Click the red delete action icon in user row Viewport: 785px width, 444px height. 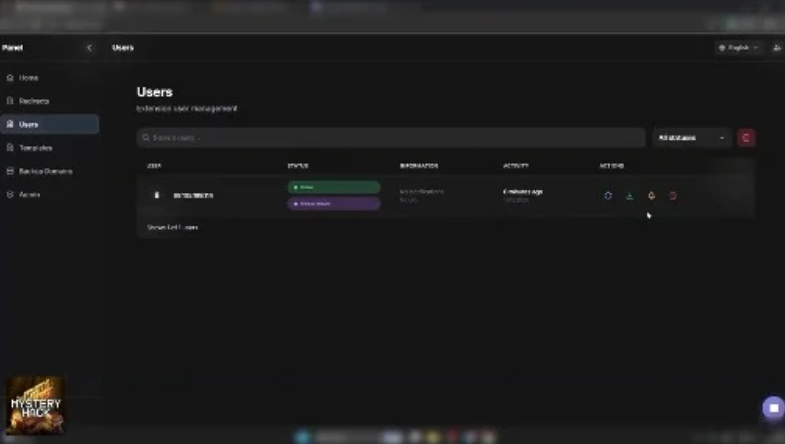(x=673, y=196)
